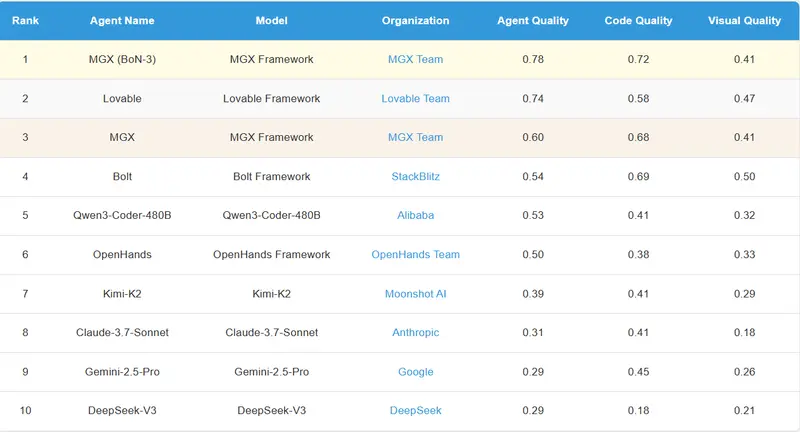
Task: Select the MGX (BoN-3) agent name cell
Action: tap(122, 60)
